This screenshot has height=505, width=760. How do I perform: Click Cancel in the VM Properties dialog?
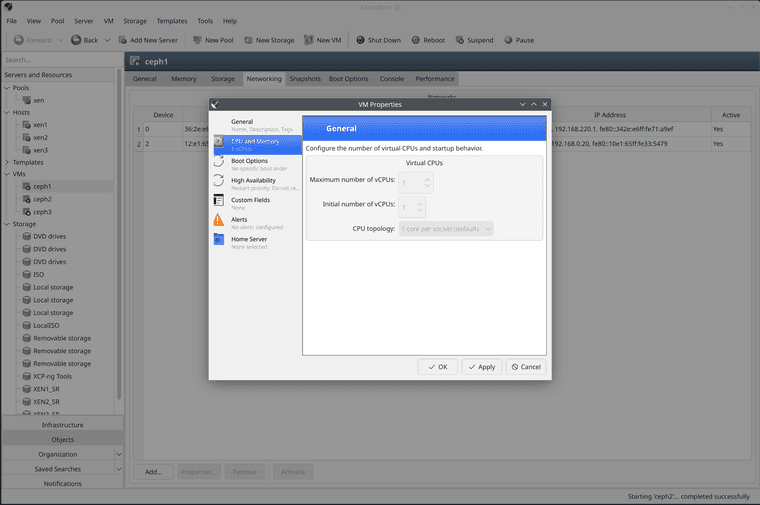tap(526, 367)
